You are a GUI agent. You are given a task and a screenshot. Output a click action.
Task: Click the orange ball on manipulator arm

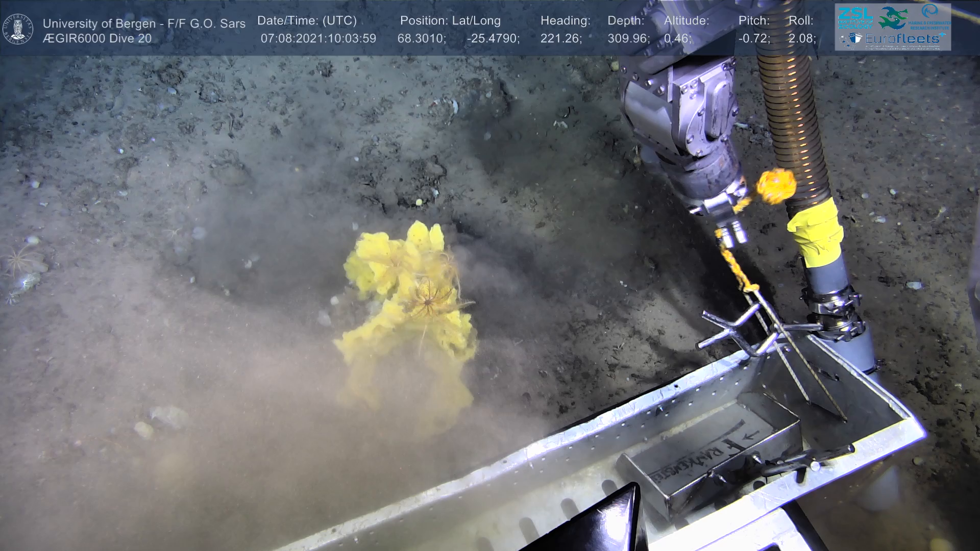pyautogui.click(x=776, y=186)
